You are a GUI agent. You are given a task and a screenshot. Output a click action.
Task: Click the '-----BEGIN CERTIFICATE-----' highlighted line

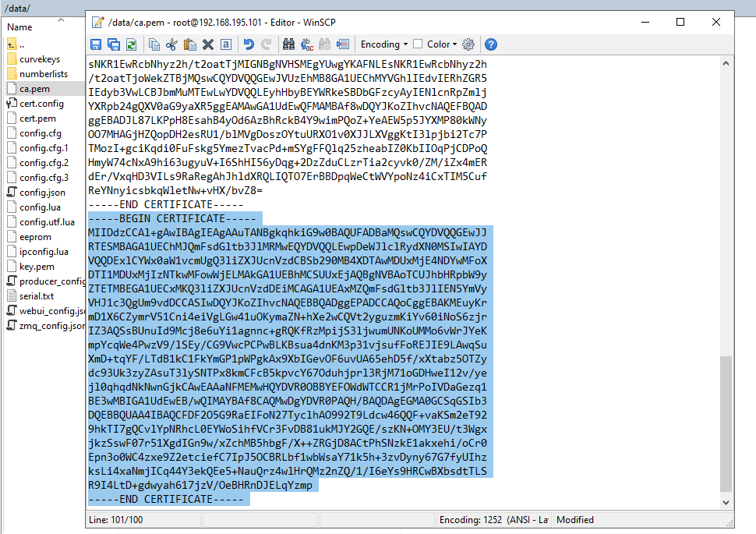point(172,218)
